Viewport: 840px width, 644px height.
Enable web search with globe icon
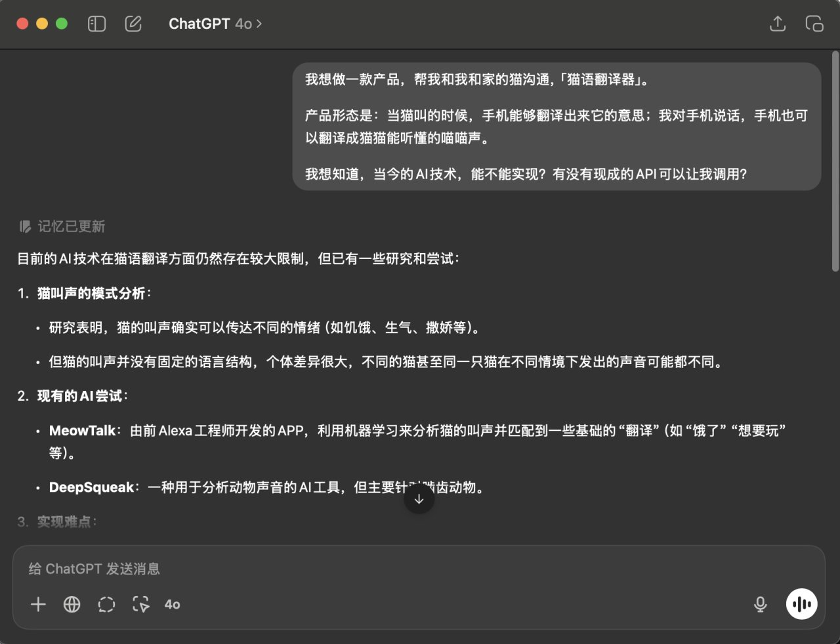[x=72, y=604]
